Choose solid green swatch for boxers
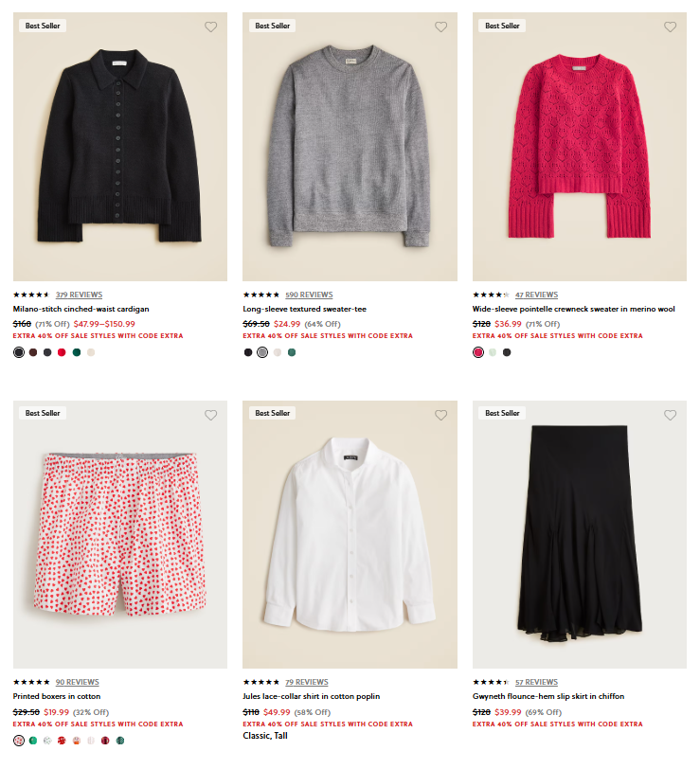 click(x=33, y=741)
